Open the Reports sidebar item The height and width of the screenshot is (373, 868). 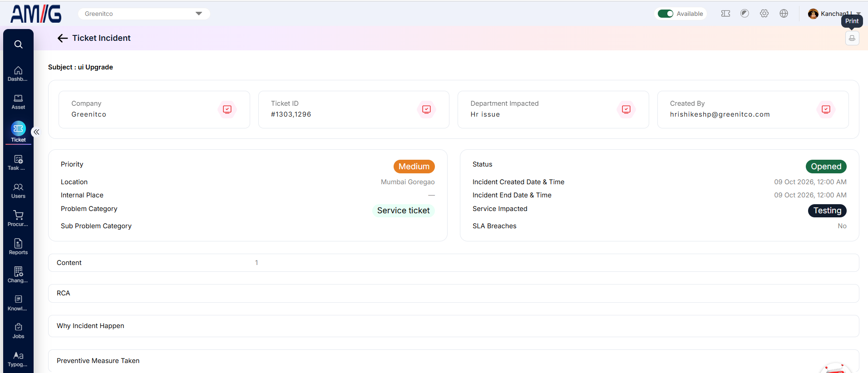click(18, 247)
